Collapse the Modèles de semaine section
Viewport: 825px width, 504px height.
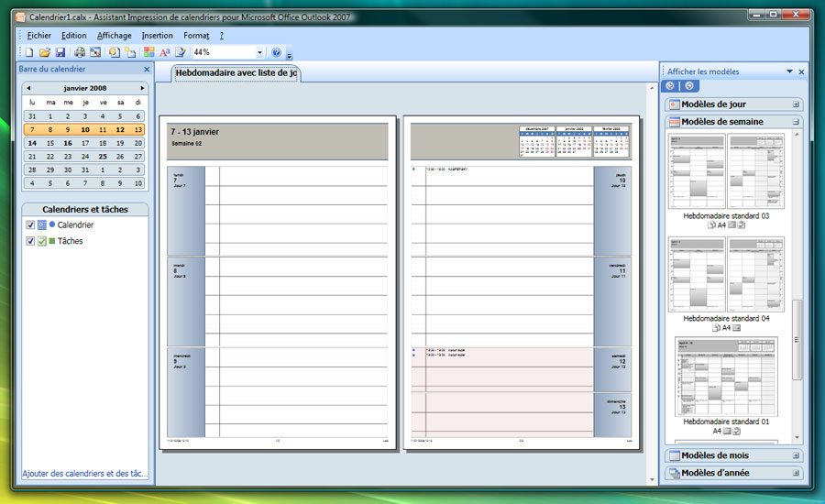[796, 122]
